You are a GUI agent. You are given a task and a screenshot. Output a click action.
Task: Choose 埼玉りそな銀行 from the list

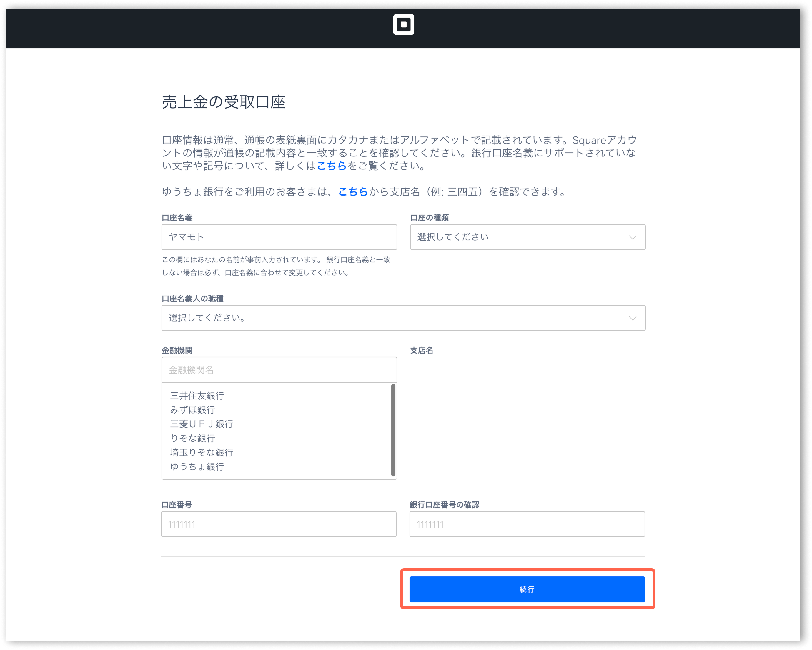click(x=202, y=452)
